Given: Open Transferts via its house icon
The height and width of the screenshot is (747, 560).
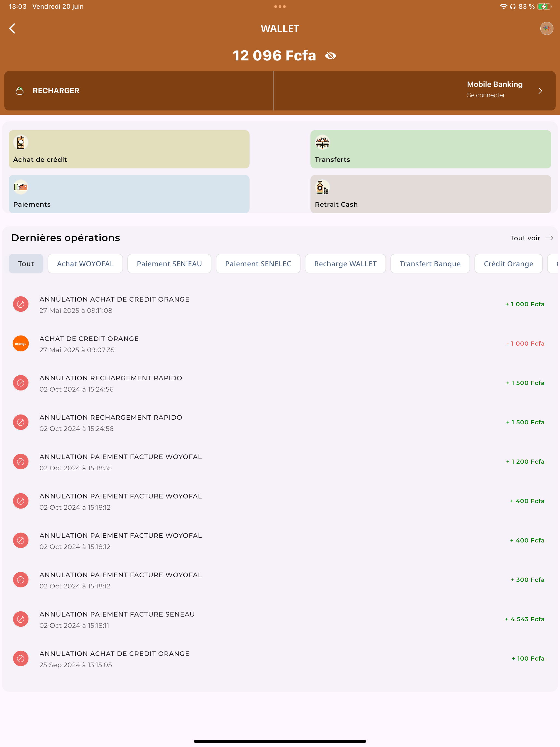Looking at the screenshot, I should click(x=322, y=142).
